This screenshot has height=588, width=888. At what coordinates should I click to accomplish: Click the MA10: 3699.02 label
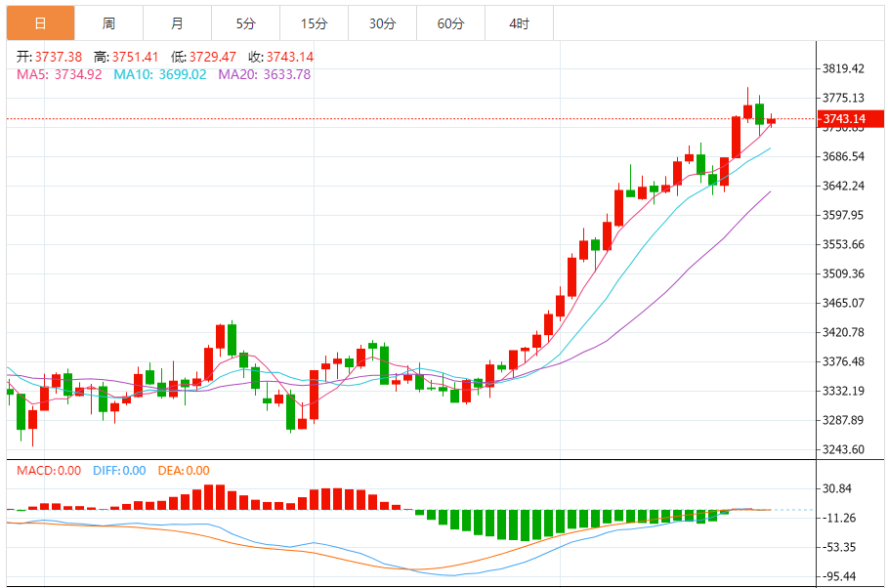(x=160, y=74)
